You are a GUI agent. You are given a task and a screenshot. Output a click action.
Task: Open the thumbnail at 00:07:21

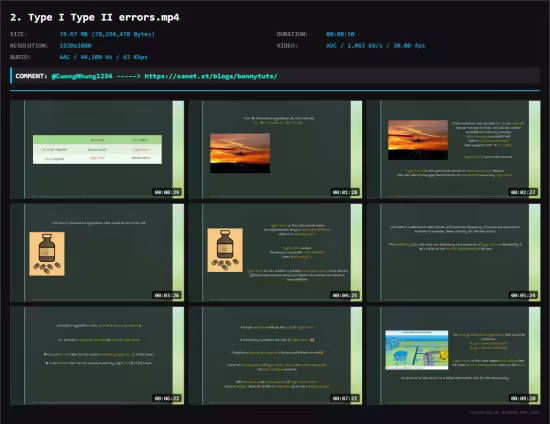275,356
